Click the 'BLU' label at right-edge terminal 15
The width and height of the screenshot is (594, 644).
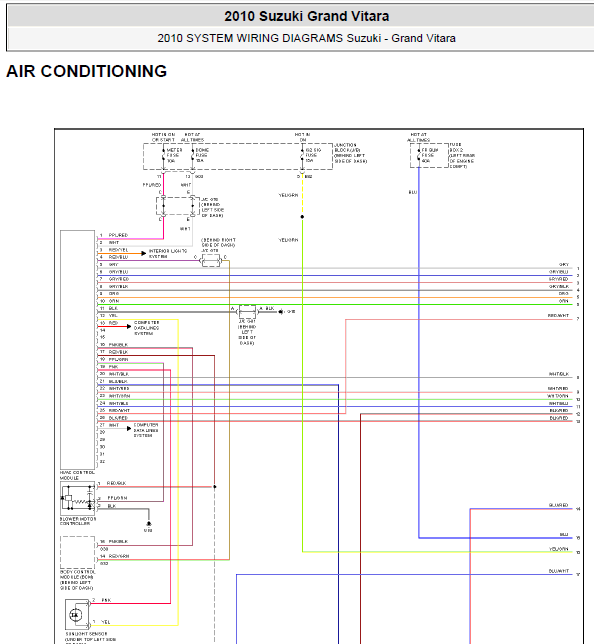tap(564, 534)
